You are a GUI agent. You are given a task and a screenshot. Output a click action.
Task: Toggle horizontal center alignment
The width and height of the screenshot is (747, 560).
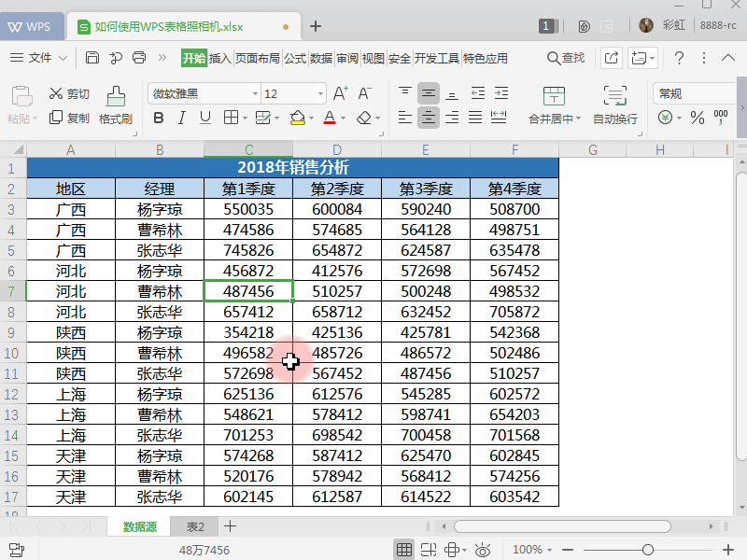(429, 118)
